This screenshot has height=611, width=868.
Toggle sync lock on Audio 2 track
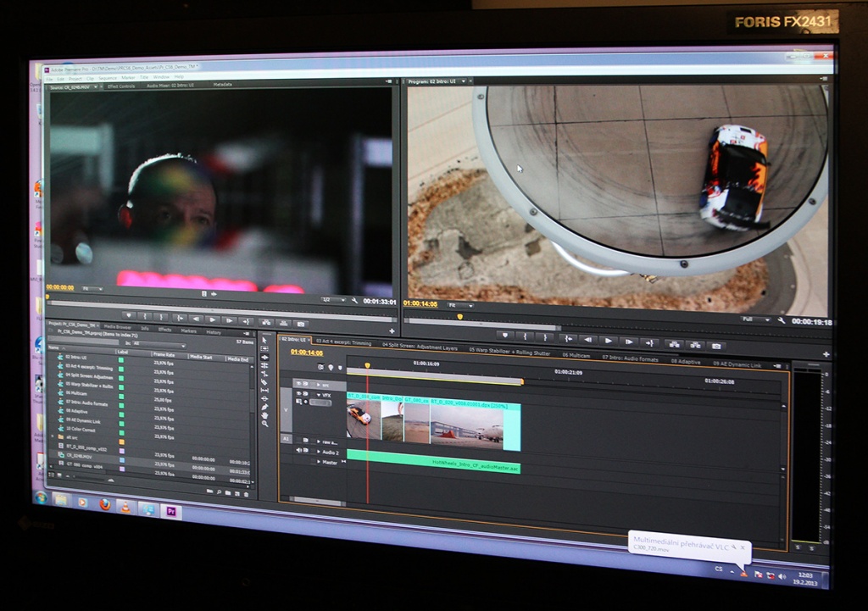[x=305, y=451]
